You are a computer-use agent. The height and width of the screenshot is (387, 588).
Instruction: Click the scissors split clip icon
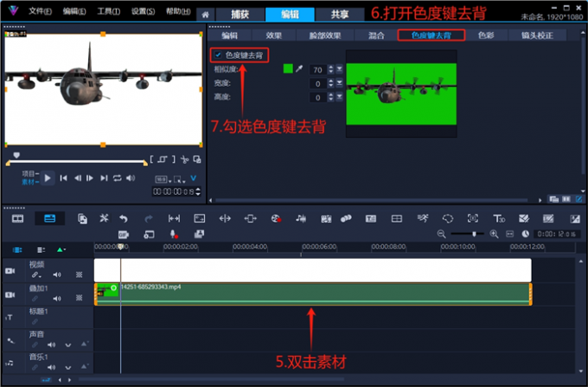click(184, 159)
